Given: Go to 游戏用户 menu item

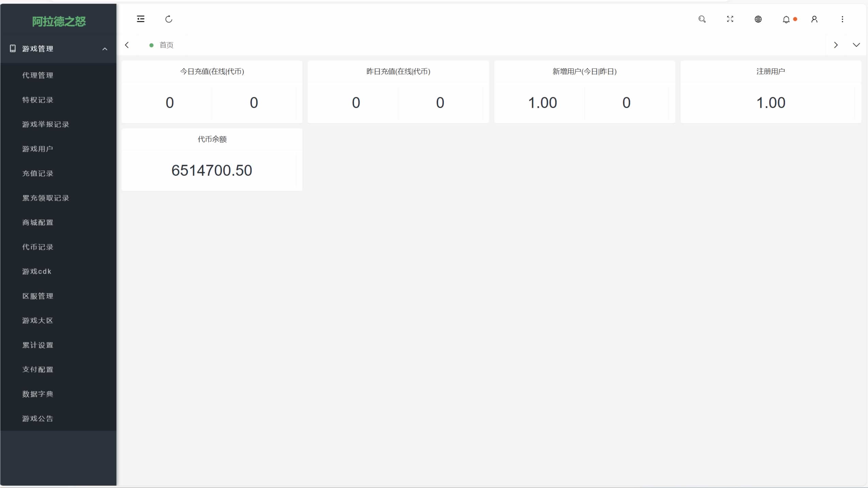Looking at the screenshot, I should tap(38, 149).
